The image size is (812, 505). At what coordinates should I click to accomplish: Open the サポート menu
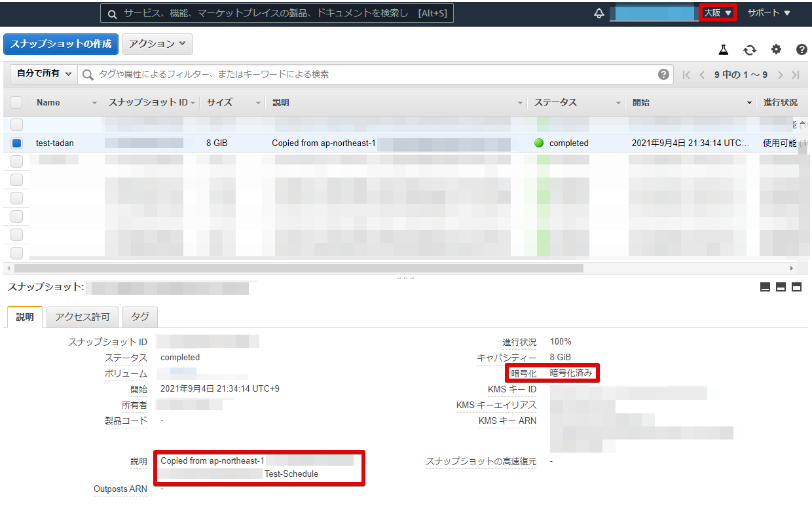pos(767,12)
